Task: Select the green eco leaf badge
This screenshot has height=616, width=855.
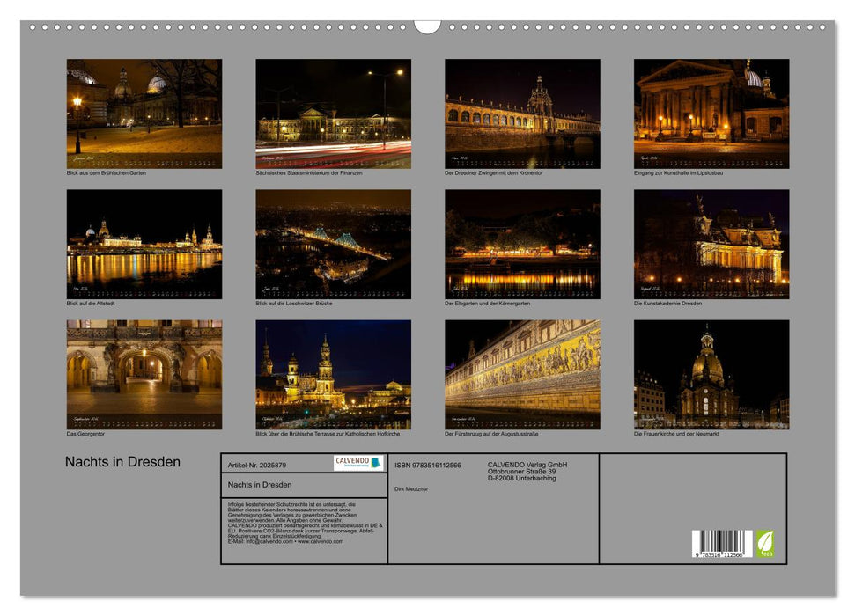Action: point(765,546)
